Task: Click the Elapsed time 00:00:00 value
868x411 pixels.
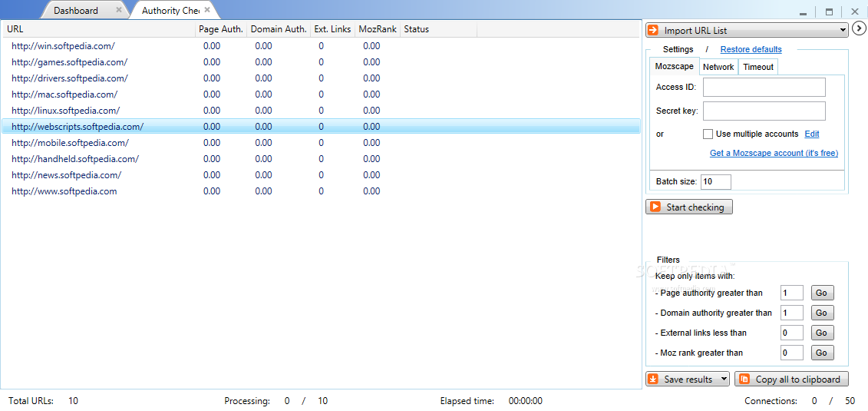Action: click(526, 400)
